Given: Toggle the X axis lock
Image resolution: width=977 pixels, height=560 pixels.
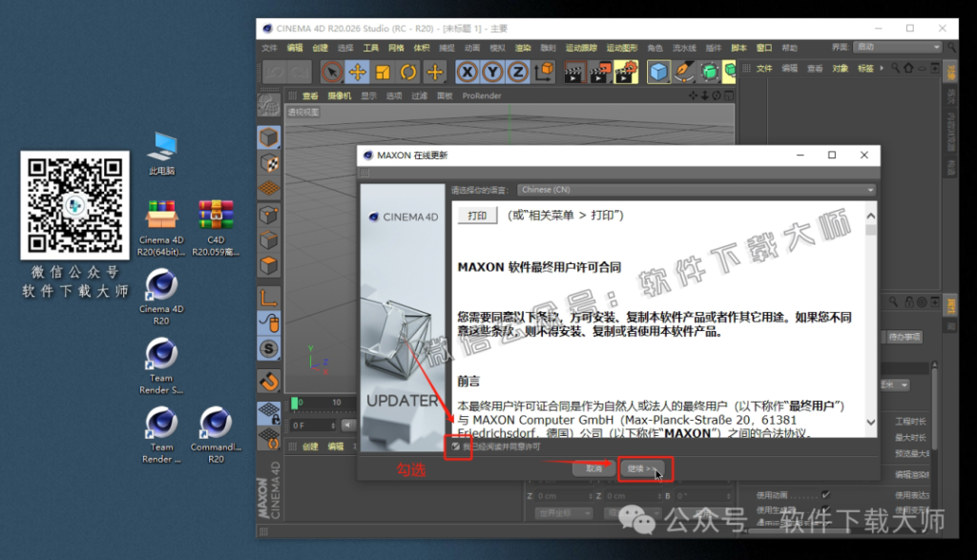Looking at the screenshot, I should point(467,71).
